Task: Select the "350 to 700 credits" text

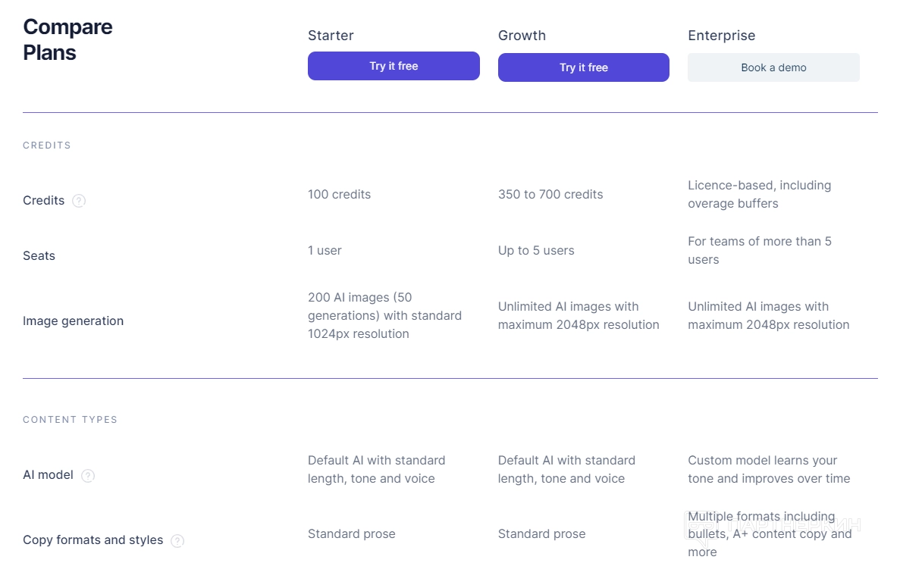Action: pyautogui.click(x=550, y=195)
